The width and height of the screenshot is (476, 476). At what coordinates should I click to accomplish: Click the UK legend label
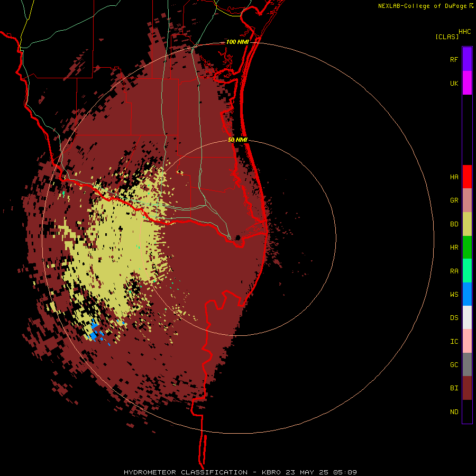point(454,83)
